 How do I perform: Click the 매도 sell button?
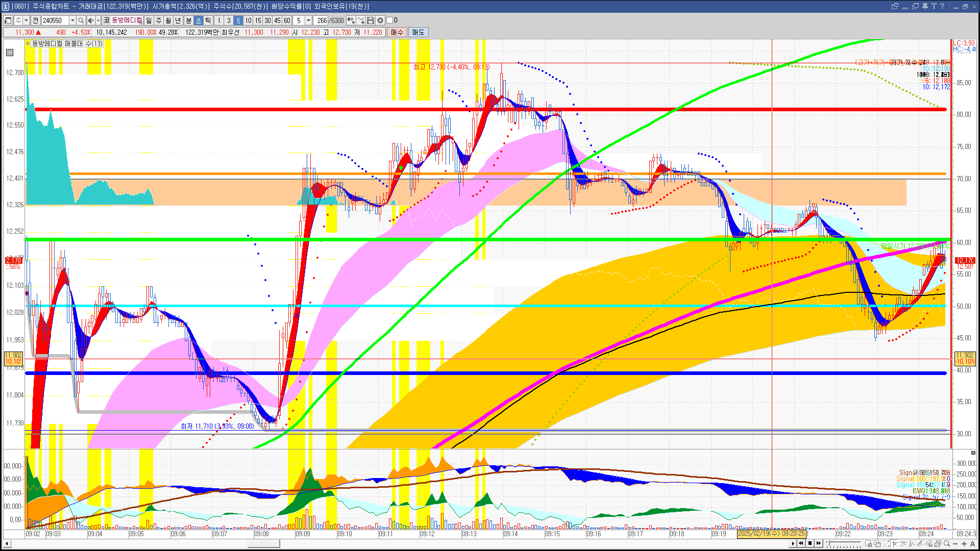point(419,32)
